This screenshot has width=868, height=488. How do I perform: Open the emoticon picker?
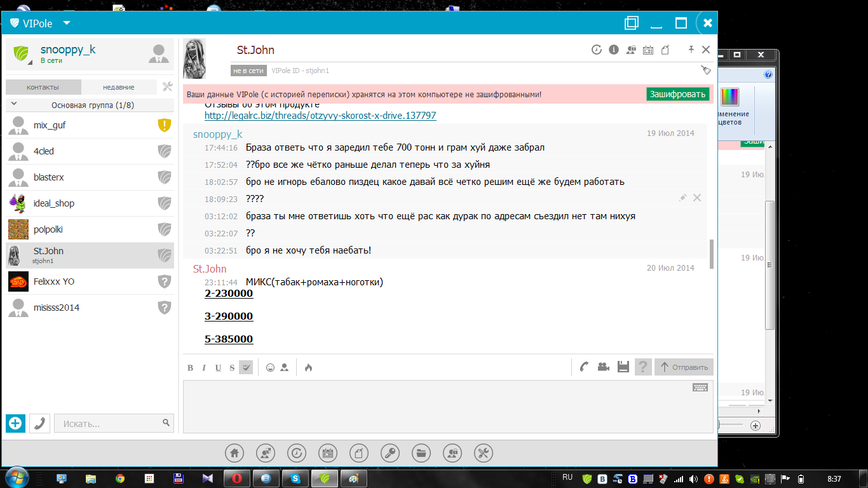(270, 367)
